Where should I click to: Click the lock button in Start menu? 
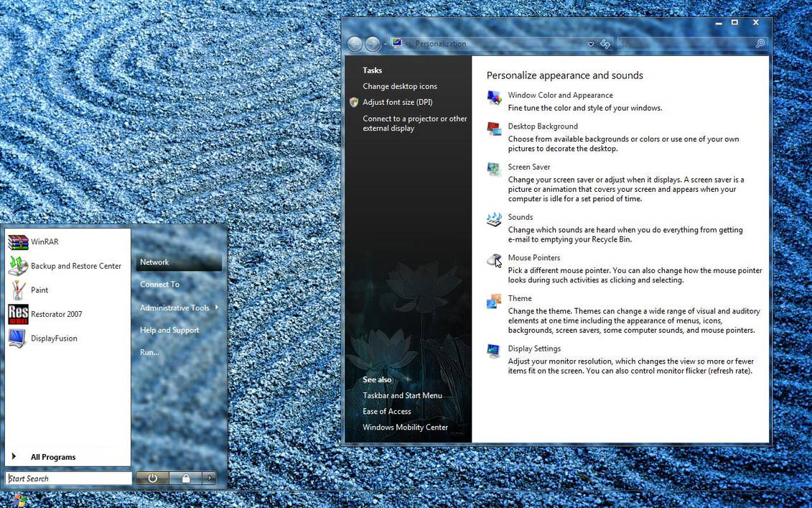click(x=186, y=478)
